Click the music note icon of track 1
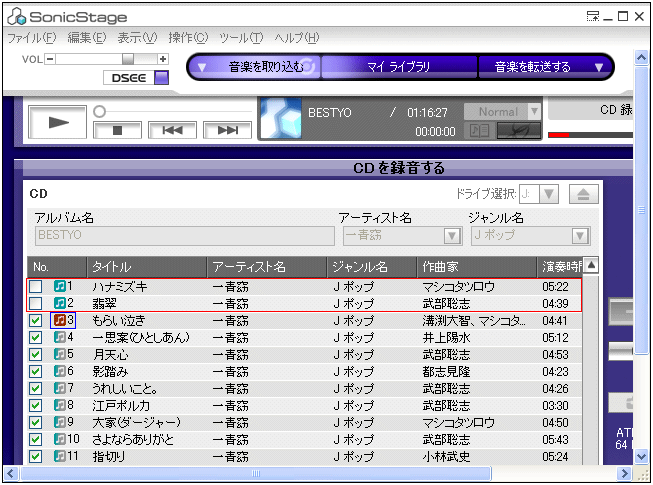The width and height of the screenshot is (653, 485). pyautogui.click(x=60, y=286)
